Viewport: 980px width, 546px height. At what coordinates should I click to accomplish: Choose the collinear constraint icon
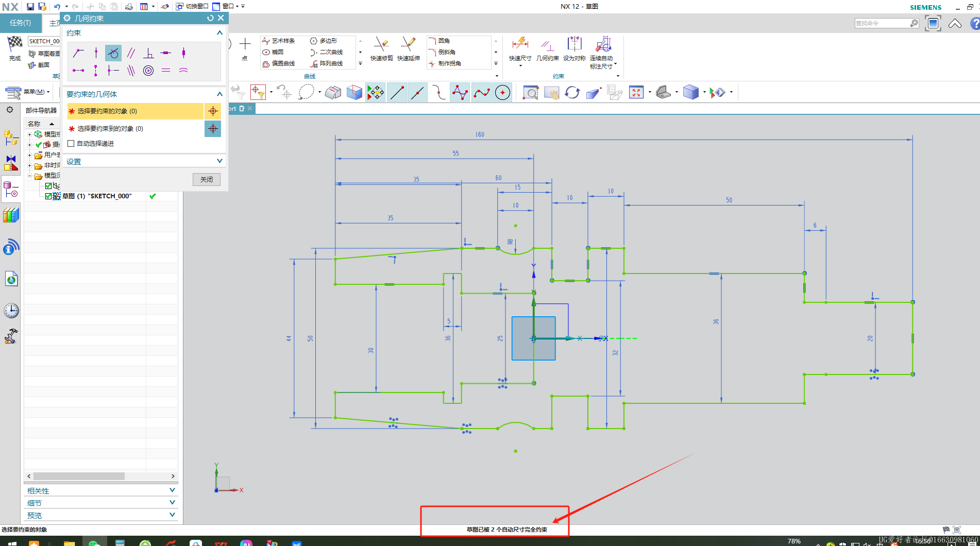coord(131,70)
